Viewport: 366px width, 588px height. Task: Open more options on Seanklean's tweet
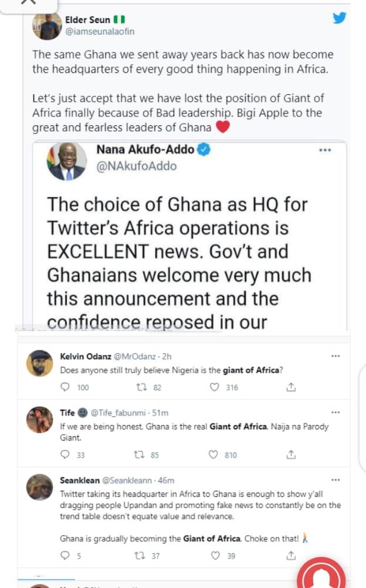pyautogui.click(x=336, y=480)
